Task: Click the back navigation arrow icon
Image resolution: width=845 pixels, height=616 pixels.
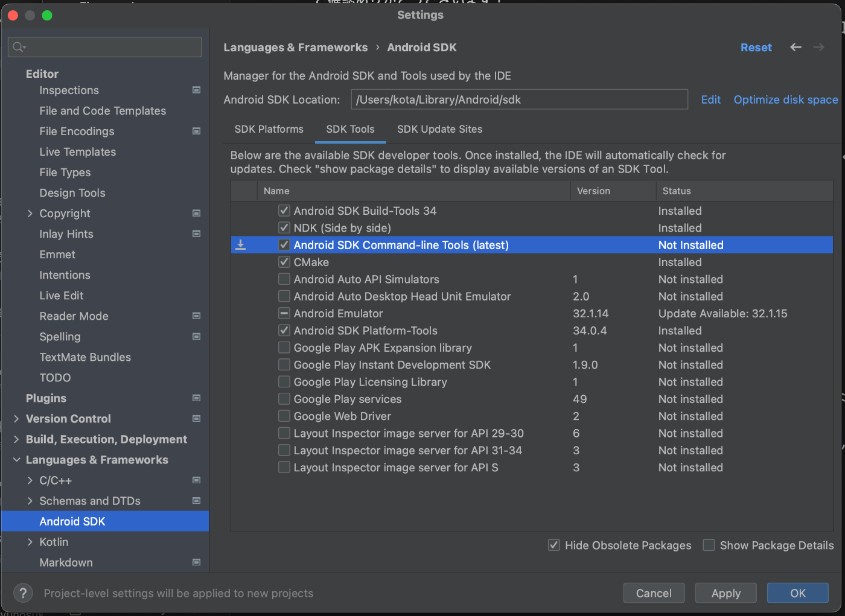Action: (x=796, y=47)
